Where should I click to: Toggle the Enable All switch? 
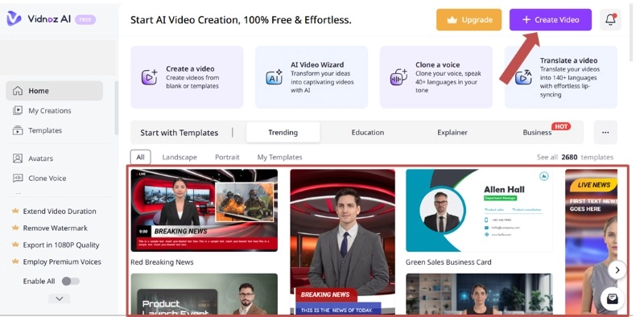click(x=71, y=282)
